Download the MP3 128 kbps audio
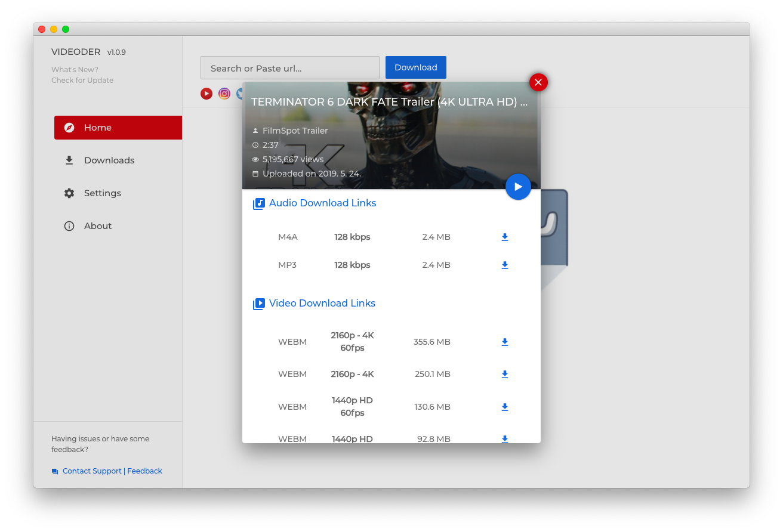The height and width of the screenshot is (532, 783). pyautogui.click(x=504, y=265)
